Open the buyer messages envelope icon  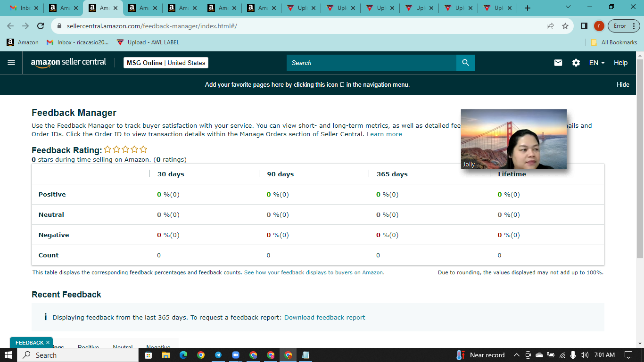point(558,63)
